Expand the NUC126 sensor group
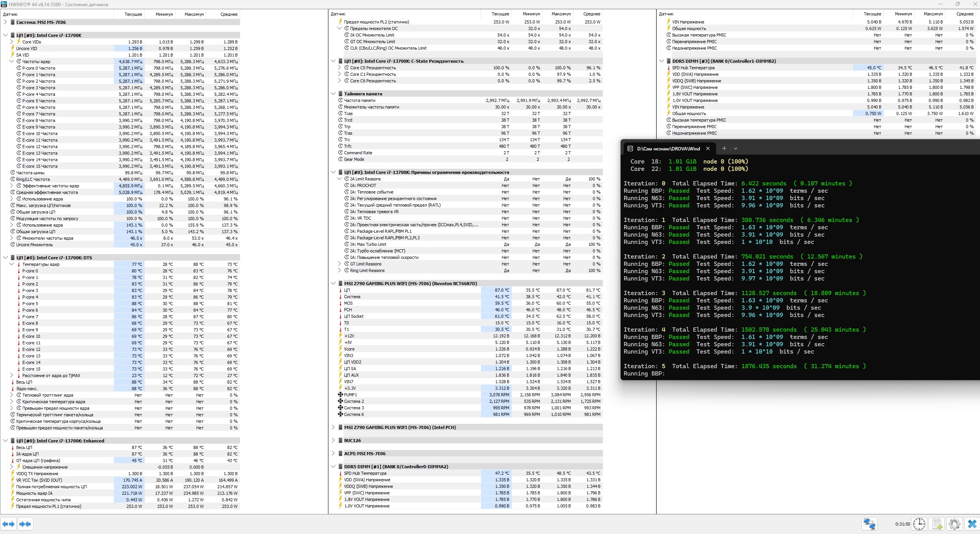The height and width of the screenshot is (534, 980). point(333,441)
